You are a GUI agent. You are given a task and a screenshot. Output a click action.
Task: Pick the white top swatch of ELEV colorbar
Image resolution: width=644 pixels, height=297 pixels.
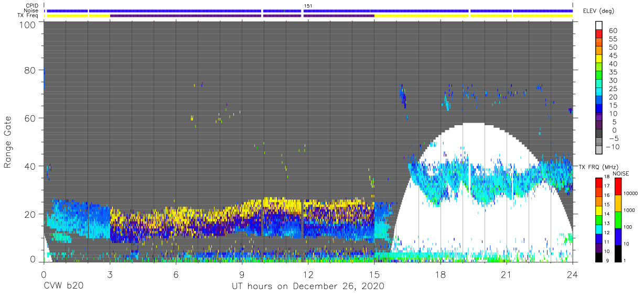click(x=599, y=26)
